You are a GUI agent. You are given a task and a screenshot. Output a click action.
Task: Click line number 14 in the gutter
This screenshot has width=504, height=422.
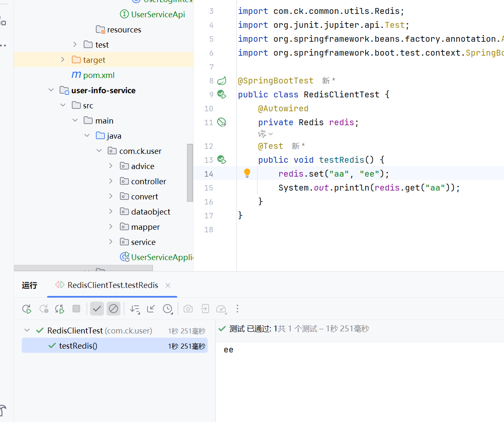click(x=209, y=174)
